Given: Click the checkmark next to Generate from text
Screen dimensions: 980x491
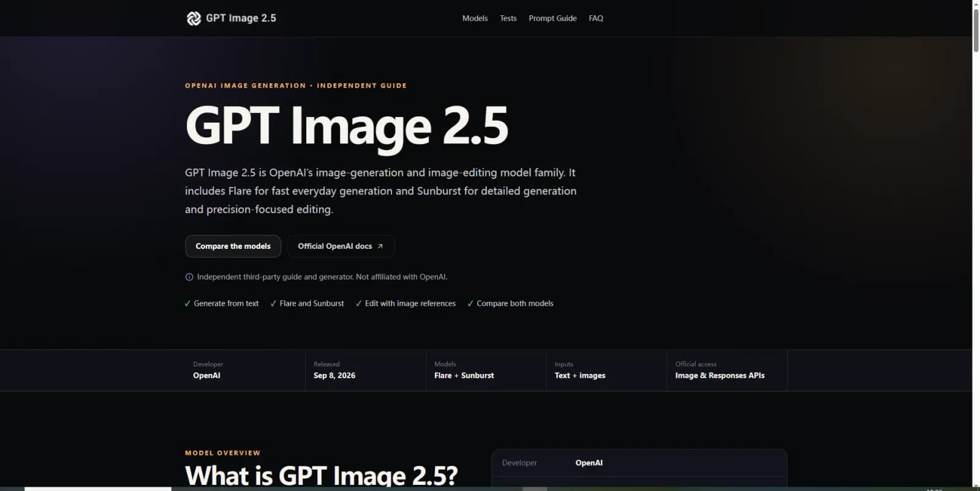Looking at the screenshot, I should pyautogui.click(x=187, y=303).
